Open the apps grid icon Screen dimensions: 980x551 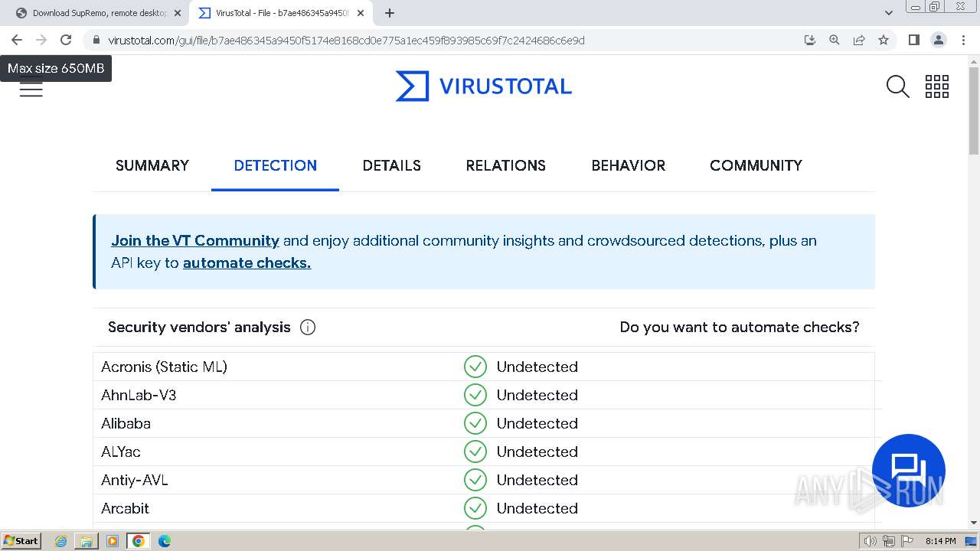pos(937,86)
